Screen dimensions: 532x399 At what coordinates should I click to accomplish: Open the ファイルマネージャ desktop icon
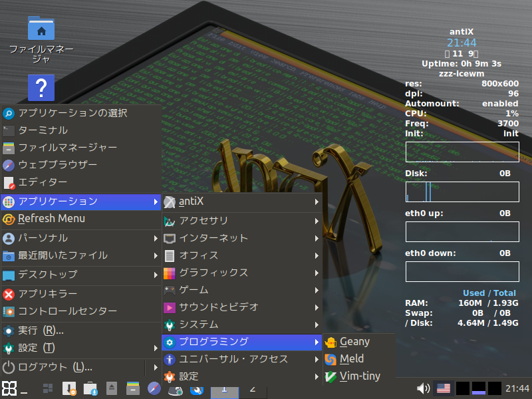(x=41, y=40)
